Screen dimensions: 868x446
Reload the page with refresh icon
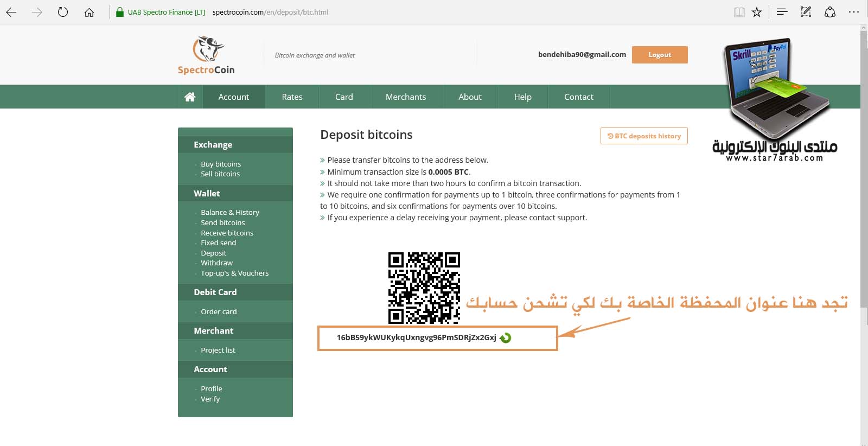(63, 12)
